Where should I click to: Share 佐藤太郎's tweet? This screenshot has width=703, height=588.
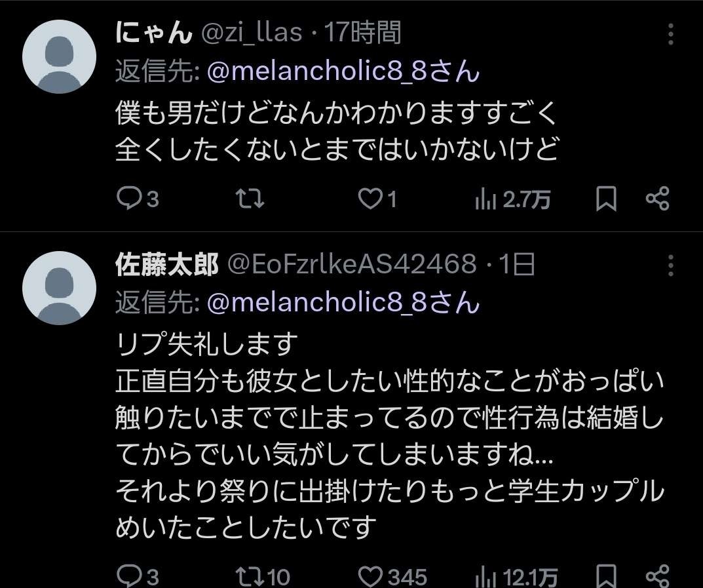pyautogui.click(x=657, y=577)
